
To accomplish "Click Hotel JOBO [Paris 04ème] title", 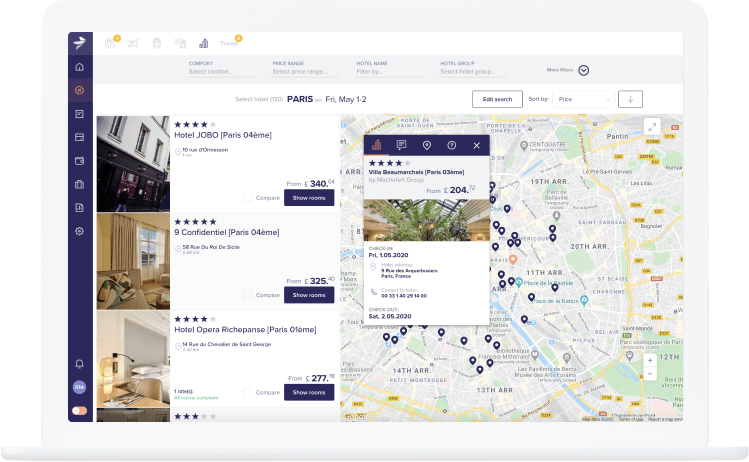I will click(223, 135).
